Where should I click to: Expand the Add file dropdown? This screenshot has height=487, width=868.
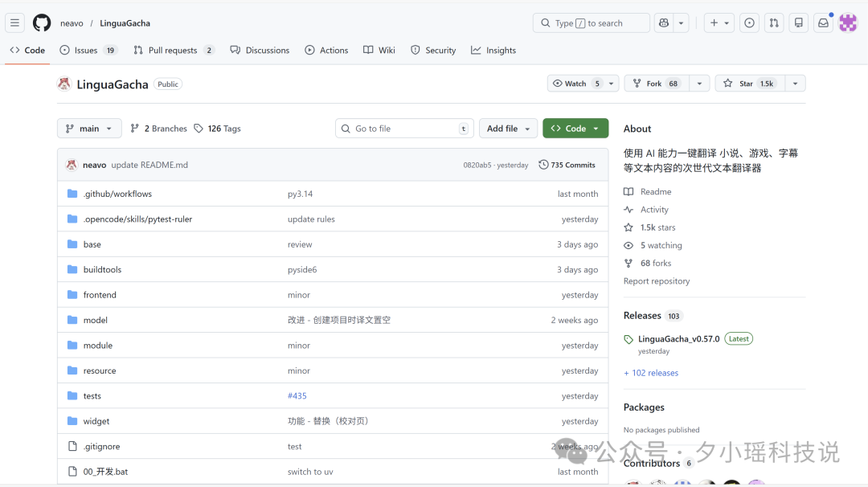tap(509, 129)
